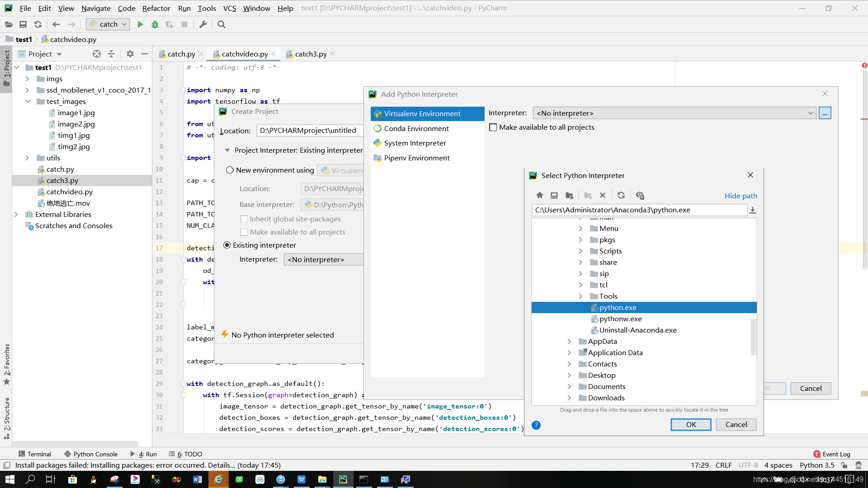Viewport: 868px width, 488px height.
Task: Click the project settings gear icon
Action: tap(130, 54)
